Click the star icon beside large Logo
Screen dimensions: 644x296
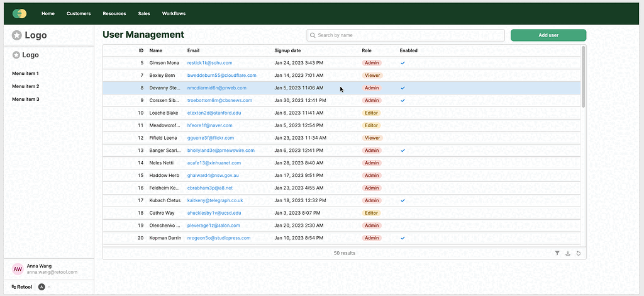coord(17,36)
